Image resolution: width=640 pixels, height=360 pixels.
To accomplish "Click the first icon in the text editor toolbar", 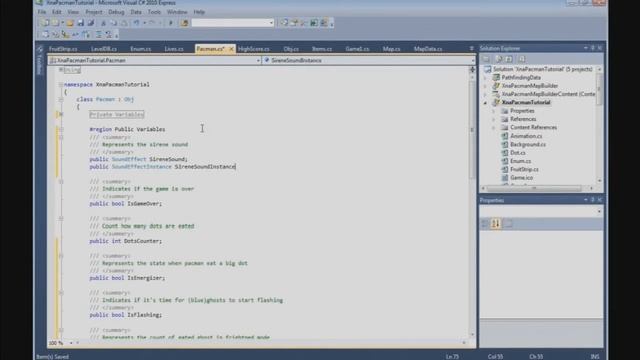I will (x=46, y=35).
